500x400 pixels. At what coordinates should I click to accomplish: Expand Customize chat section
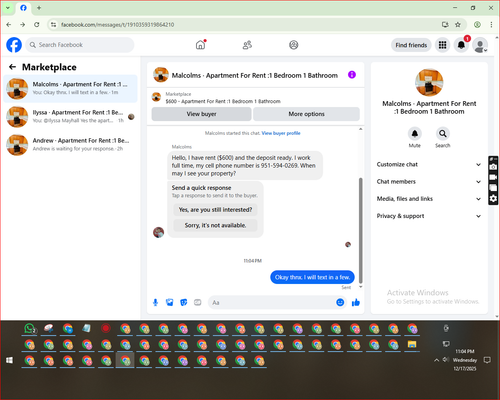pos(429,164)
